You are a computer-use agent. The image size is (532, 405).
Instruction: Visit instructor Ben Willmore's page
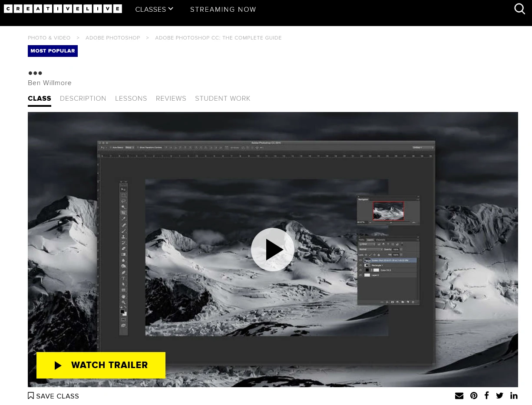pos(50,83)
